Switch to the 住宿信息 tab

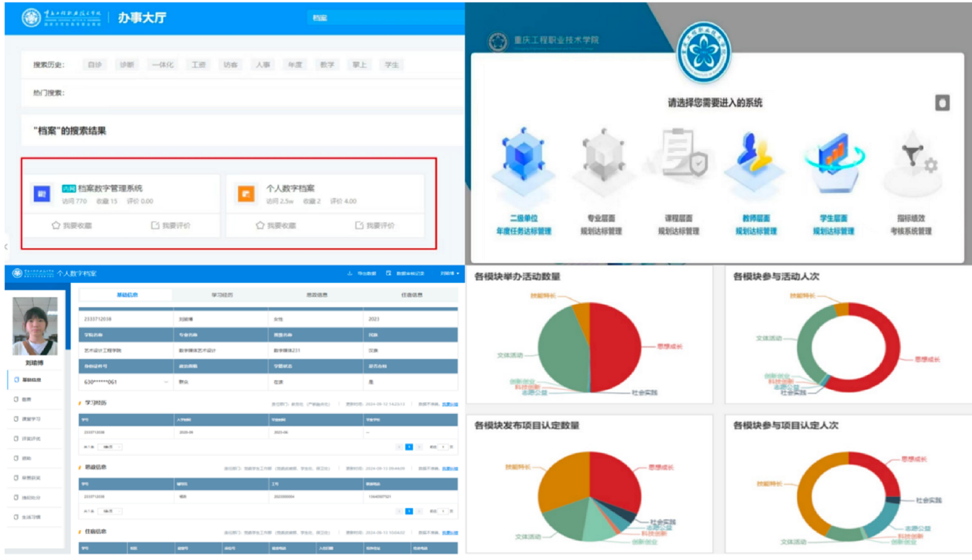[x=412, y=295]
